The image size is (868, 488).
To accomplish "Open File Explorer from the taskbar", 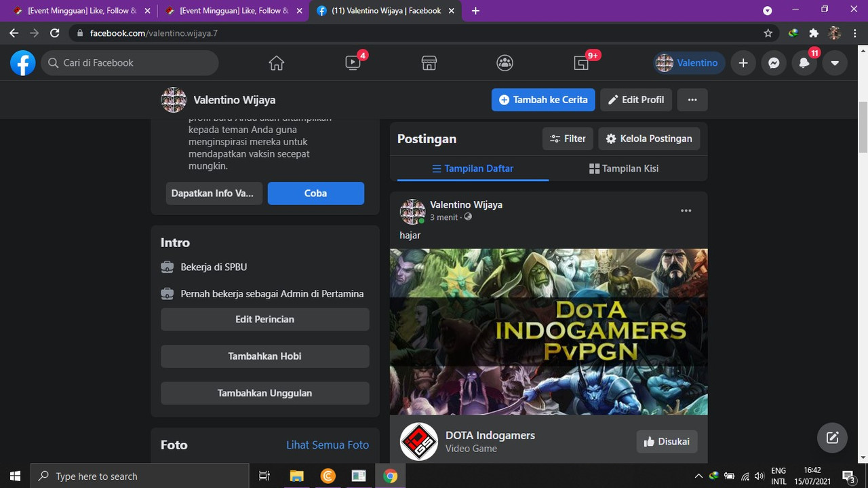I will pyautogui.click(x=296, y=476).
